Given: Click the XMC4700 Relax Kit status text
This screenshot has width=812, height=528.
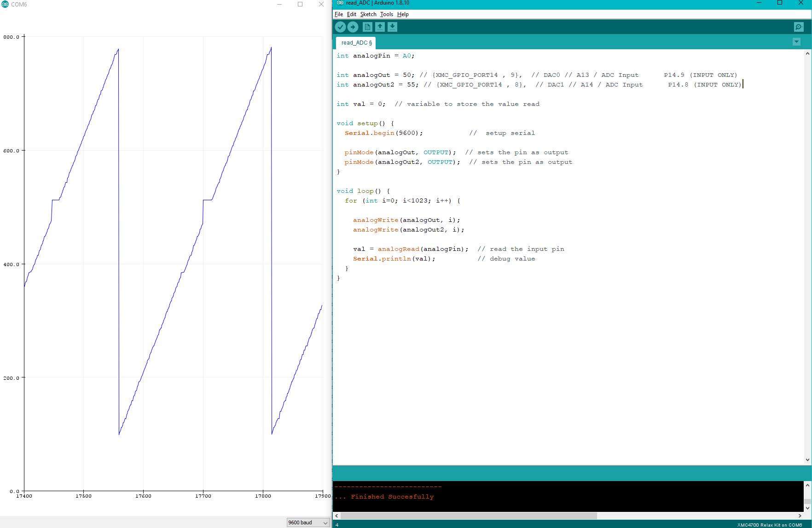Looking at the screenshot, I should (x=769, y=525).
